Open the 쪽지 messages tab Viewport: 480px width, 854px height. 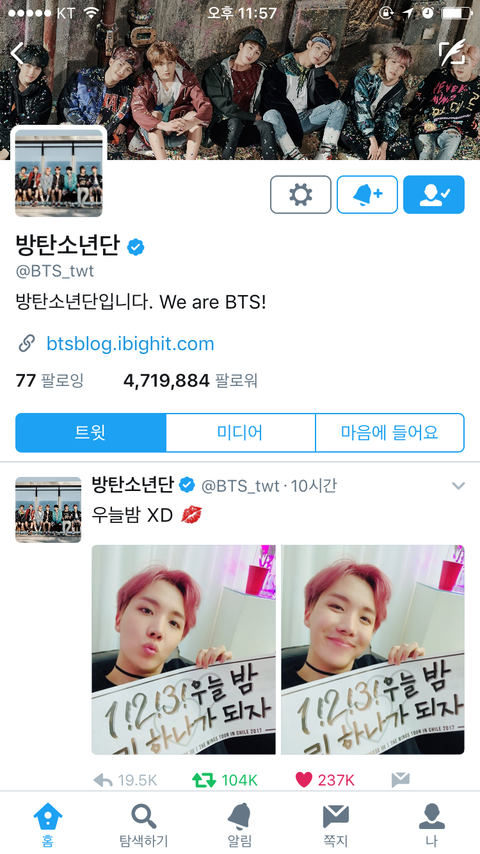point(335,825)
